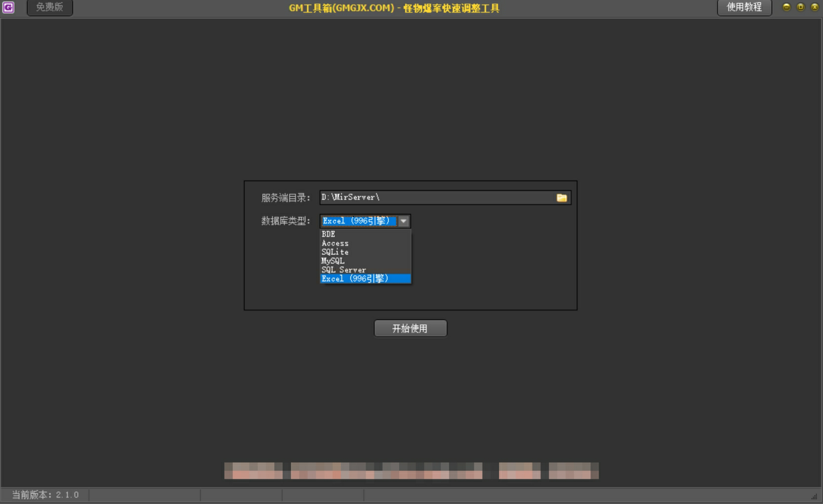The image size is (823, 504).
Task: Click the window title text GM工具箱
Action: (x=394, y=8)
